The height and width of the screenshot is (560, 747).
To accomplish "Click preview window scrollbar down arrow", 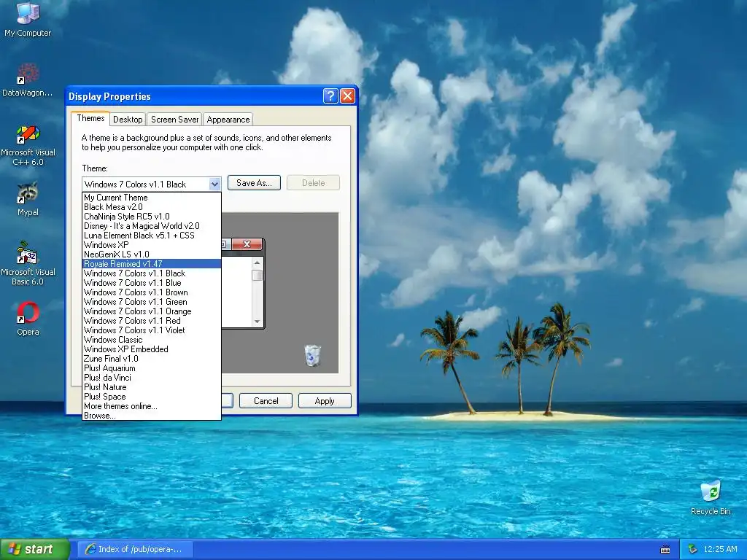I will pos(258,322).
